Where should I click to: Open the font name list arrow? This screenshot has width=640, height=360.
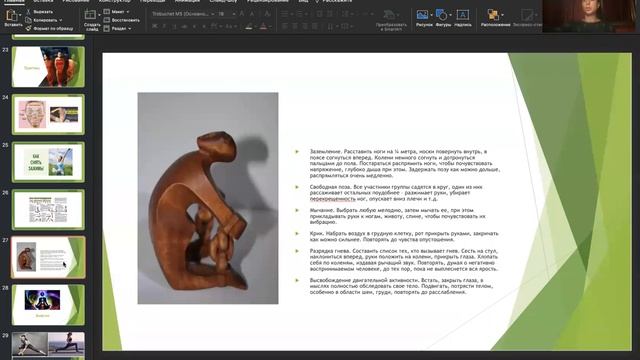pyautogui.click(x=213, y=14)
